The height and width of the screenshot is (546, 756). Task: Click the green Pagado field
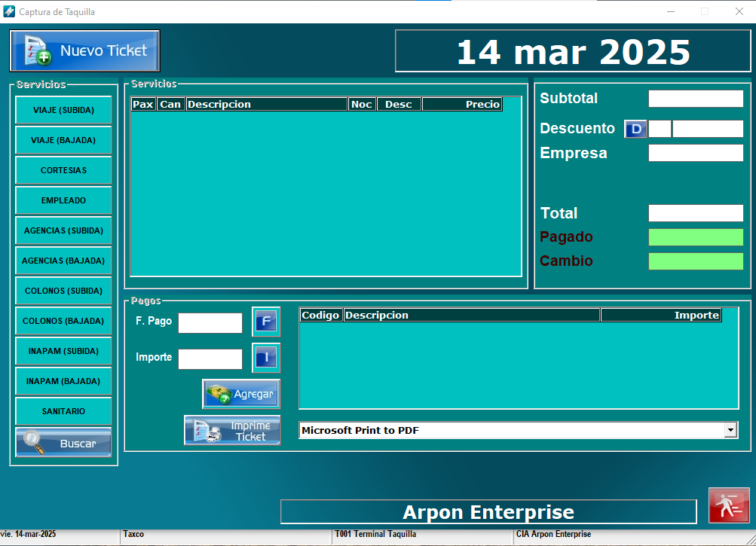coord(695,237)
